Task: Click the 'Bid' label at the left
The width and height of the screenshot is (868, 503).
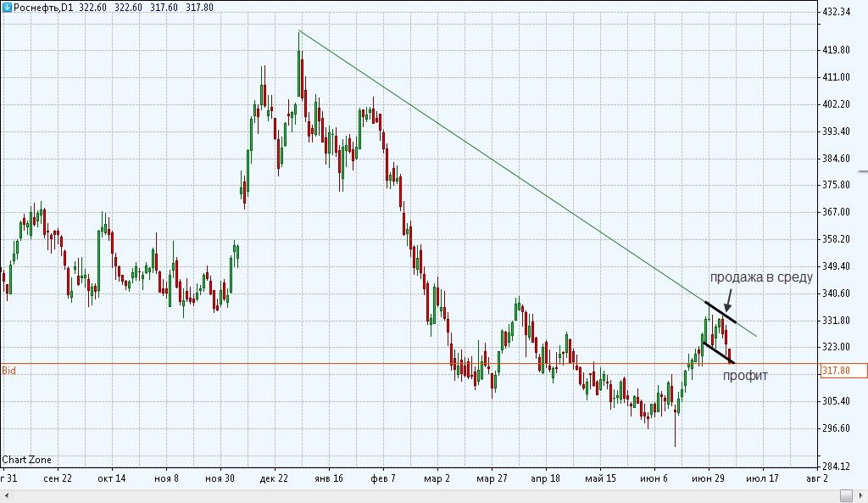Action: [8, 371]
